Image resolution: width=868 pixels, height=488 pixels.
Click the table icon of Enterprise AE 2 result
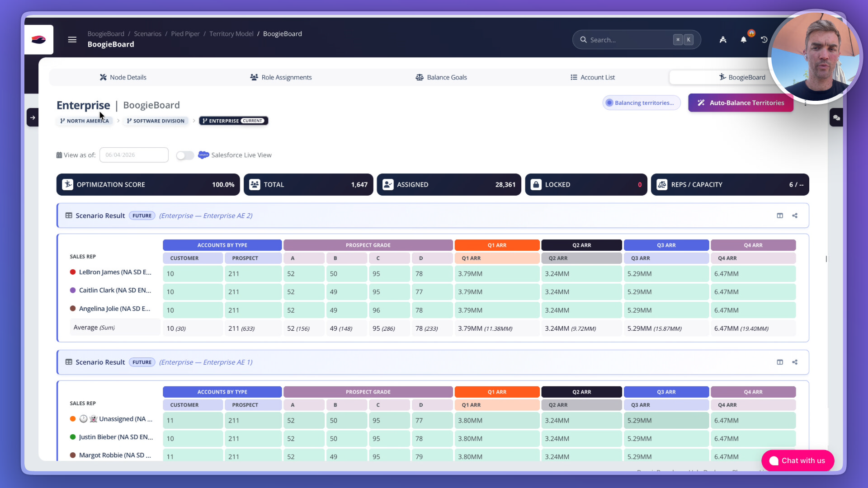click(69, 216)
